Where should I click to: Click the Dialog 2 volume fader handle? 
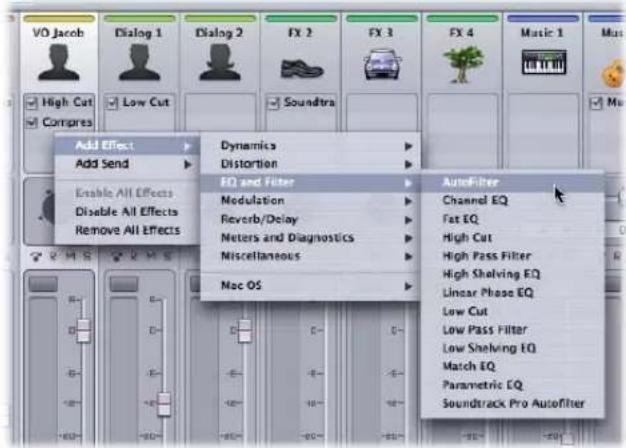pos(245,331)
